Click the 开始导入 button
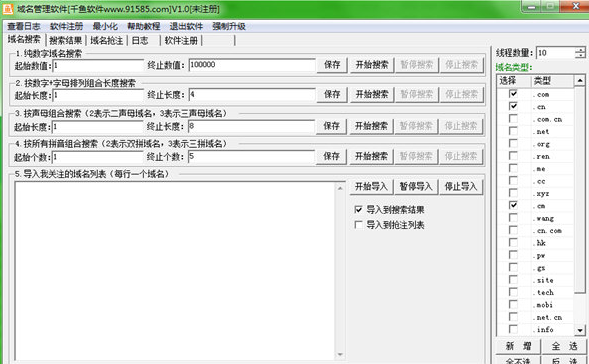 pyautogui.click(x=371, y=187)
